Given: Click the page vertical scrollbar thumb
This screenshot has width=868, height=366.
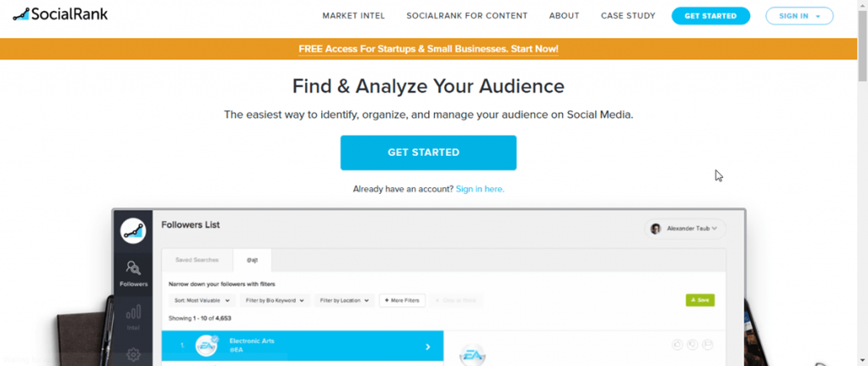Looking at the screenshot, I should (863, 46).
